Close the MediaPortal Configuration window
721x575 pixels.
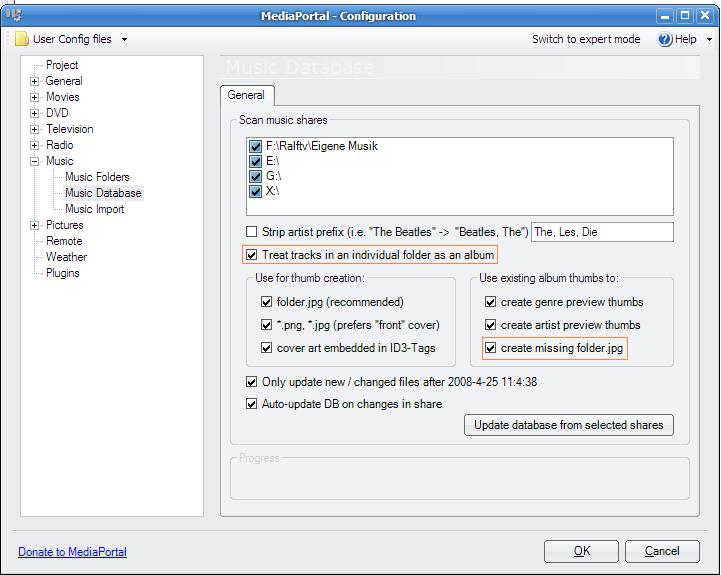tap(705, 16)
